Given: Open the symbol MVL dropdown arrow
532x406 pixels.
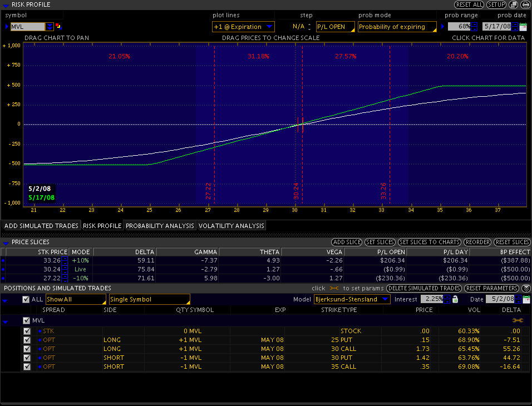Looking at the screenshot, I should [50, 27].
